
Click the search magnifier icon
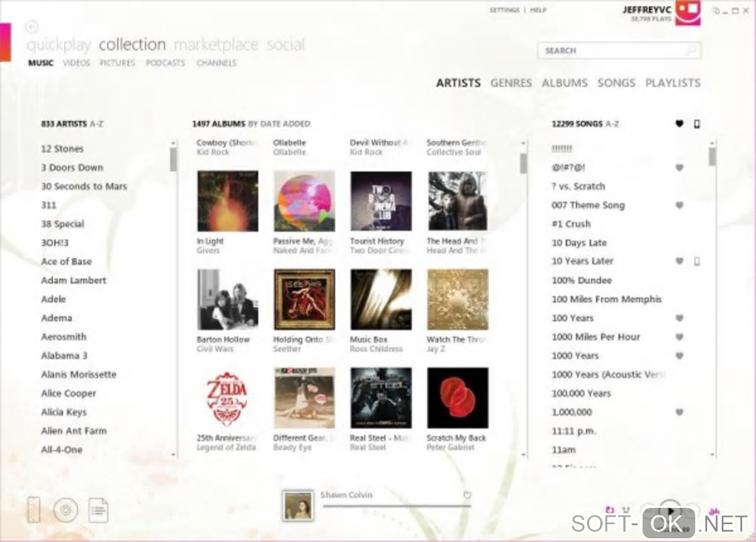(692, 50)
